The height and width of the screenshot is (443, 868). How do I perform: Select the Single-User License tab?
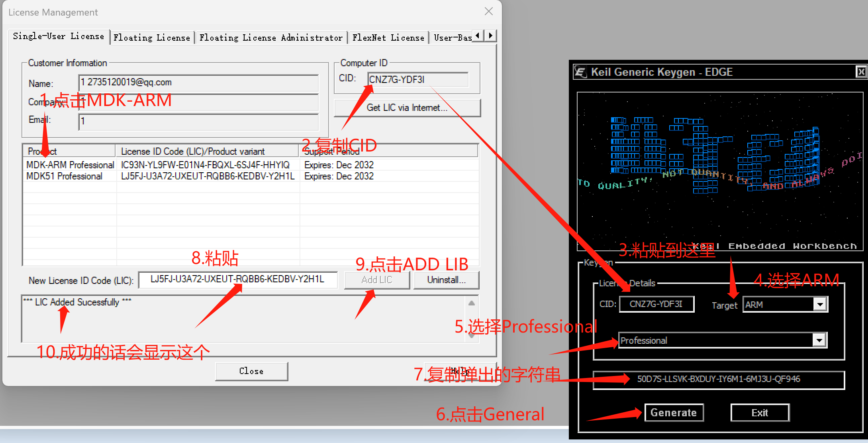[58, 36]
